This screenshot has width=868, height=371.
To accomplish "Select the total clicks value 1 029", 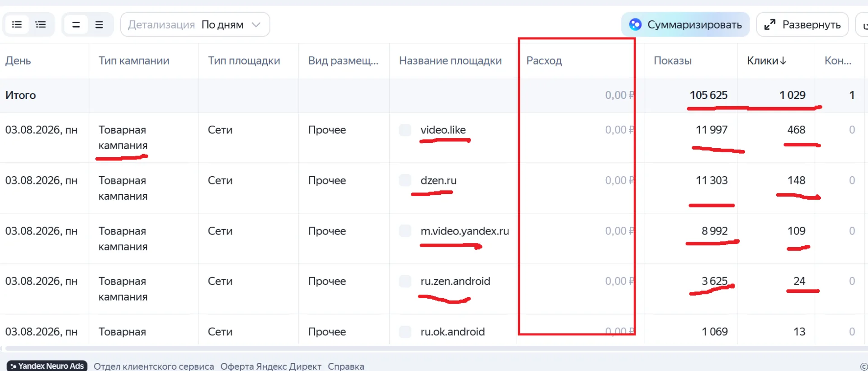I will point(793,95).
